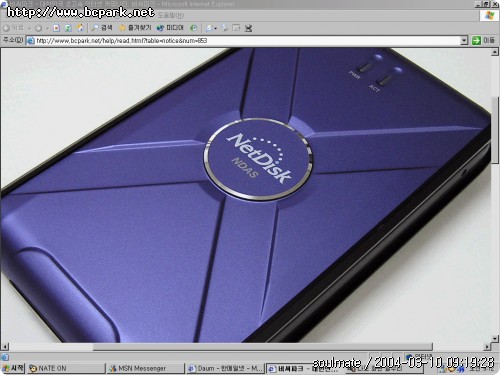Image resolution: width=500 pixels, height=375 pixels.
Task: Select the 비씨파크 taskbar button
Action: (305, 368)
